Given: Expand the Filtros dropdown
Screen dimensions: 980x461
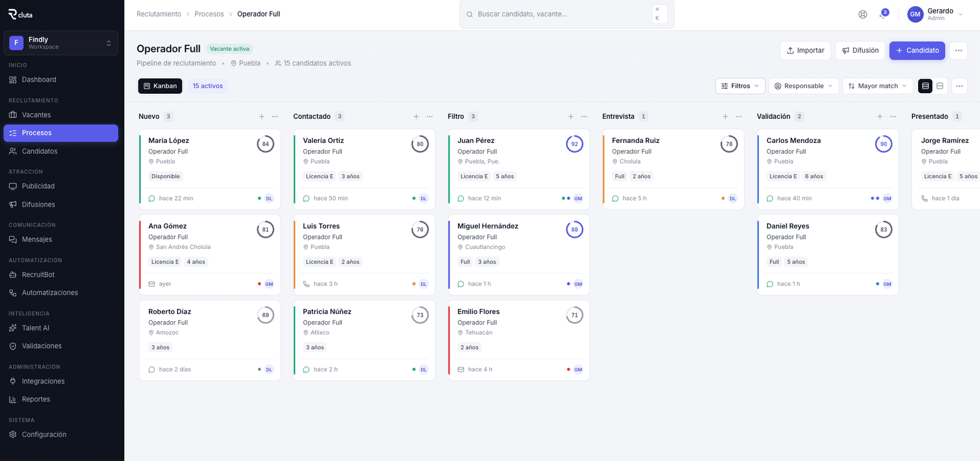Looking at the screenshot, I should pos(740,86).
